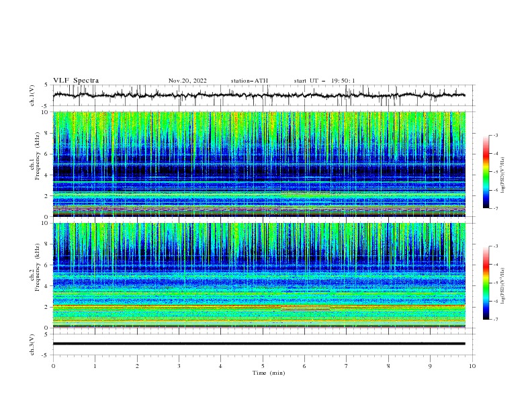Click the lower color scale bar
This screenshot has width=532, height=411.
click(x=486, y=283)
